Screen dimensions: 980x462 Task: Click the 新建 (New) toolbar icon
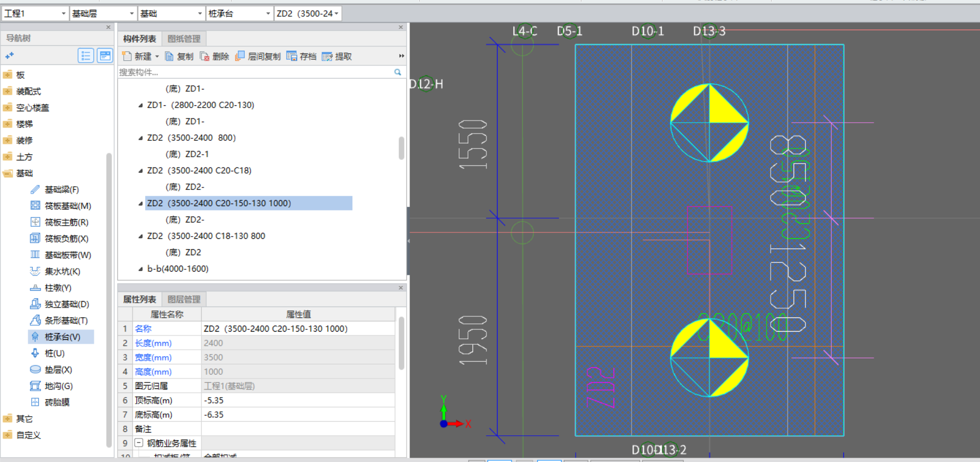(x=127, y=56)
